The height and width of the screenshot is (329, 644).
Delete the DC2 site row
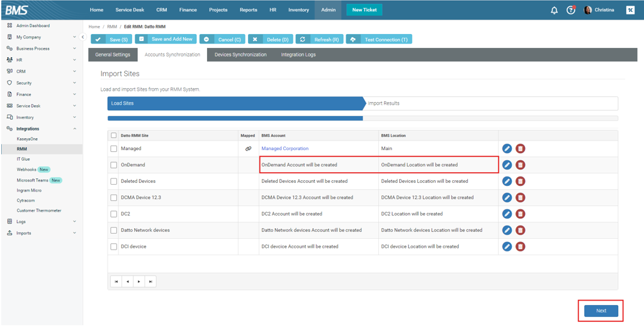click(x=520, y=214)
